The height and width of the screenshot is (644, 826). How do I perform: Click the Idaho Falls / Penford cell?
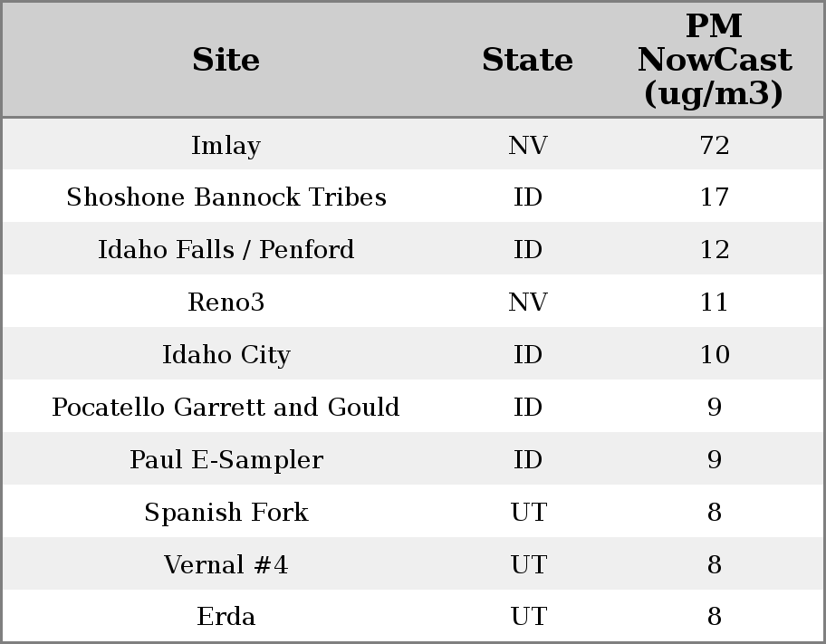pos(226,250)
